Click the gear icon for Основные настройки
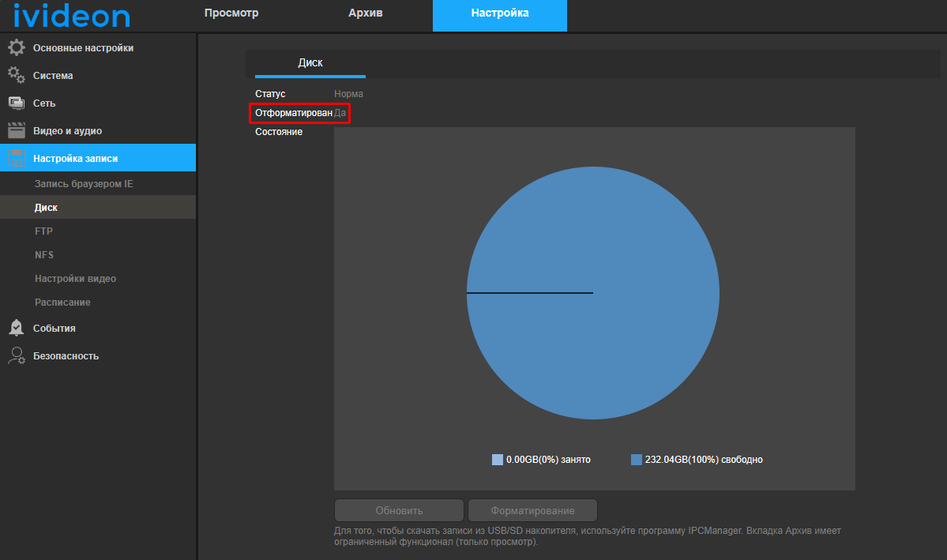This screenshot has width=947, height=560. point(17,47)
